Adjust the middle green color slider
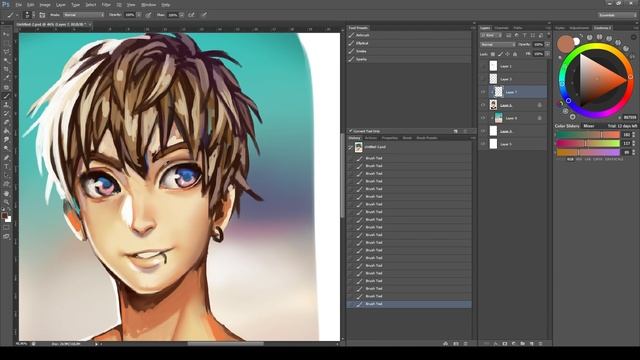This screenshot has width=640, height=360. 588,143
